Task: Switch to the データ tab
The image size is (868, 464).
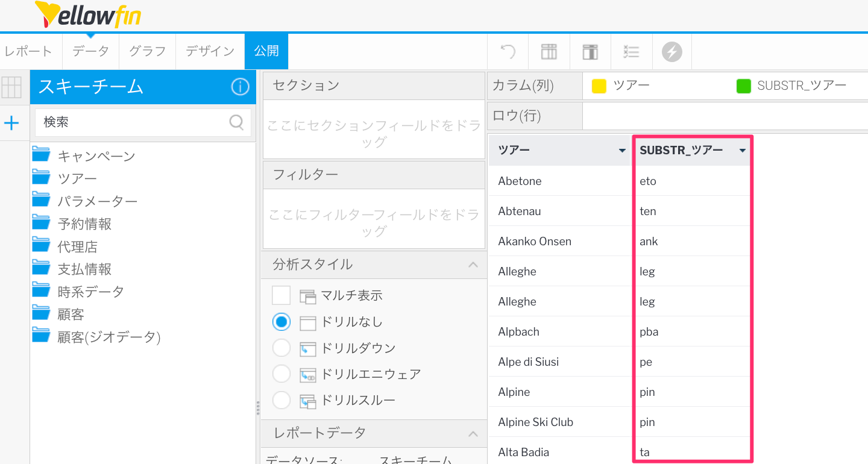Action: [x=90, y=52]
